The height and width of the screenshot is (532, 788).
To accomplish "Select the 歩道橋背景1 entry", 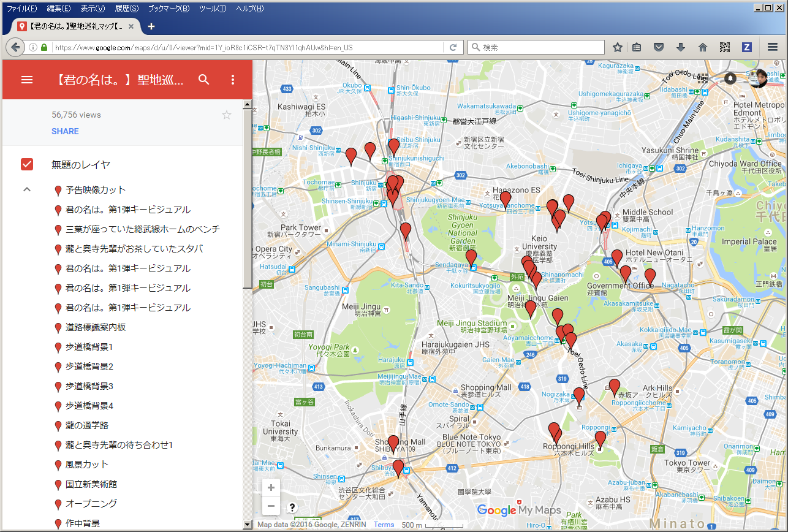I will 89,347.
